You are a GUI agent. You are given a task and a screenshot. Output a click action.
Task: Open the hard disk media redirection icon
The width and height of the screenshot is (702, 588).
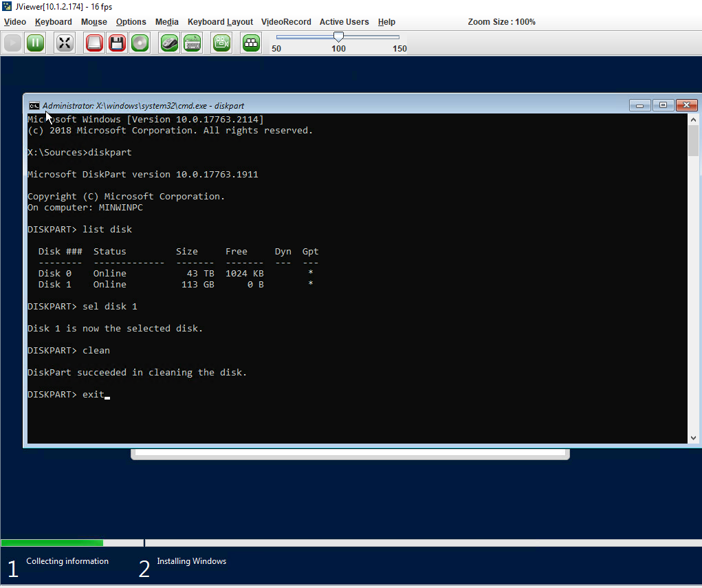tap(94, 43)
